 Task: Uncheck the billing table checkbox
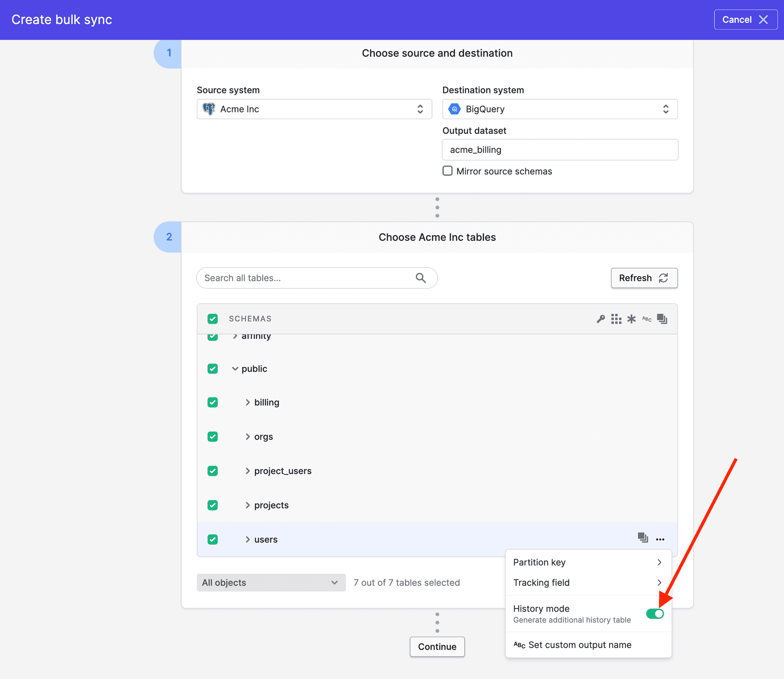click(x=212, y=402)
